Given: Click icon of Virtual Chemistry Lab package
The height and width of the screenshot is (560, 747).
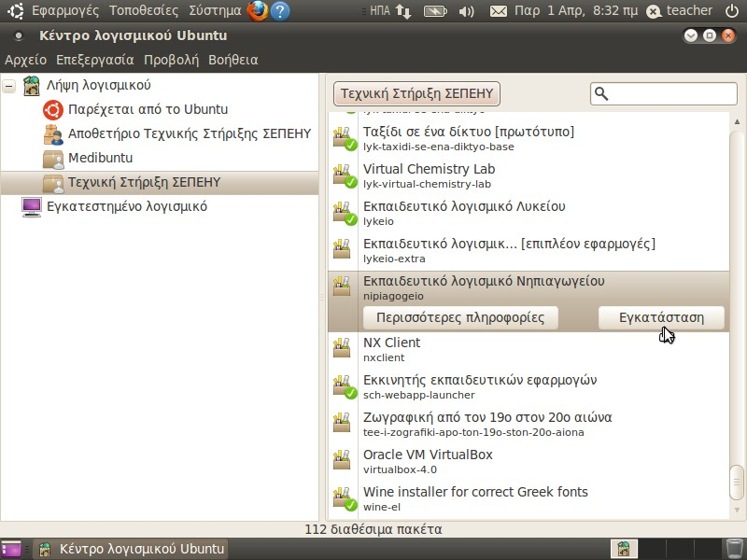Looking at the screenshot, I should [x=345, y=175].
